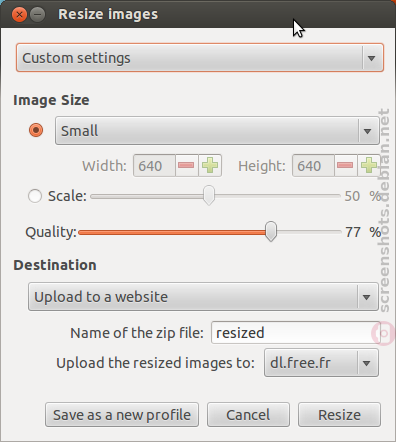Viewport: 396px width, 442px height.
Task: Click the green plus icon for Width
Action: click(x=210, y=166)
